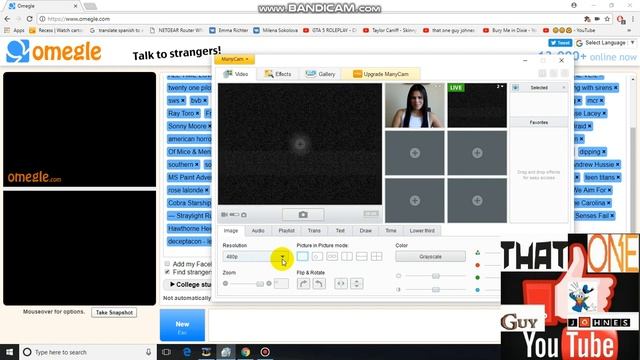
Task: Select single full-frame picture mode
Action: pyautogui.click(x=302, y=256)
